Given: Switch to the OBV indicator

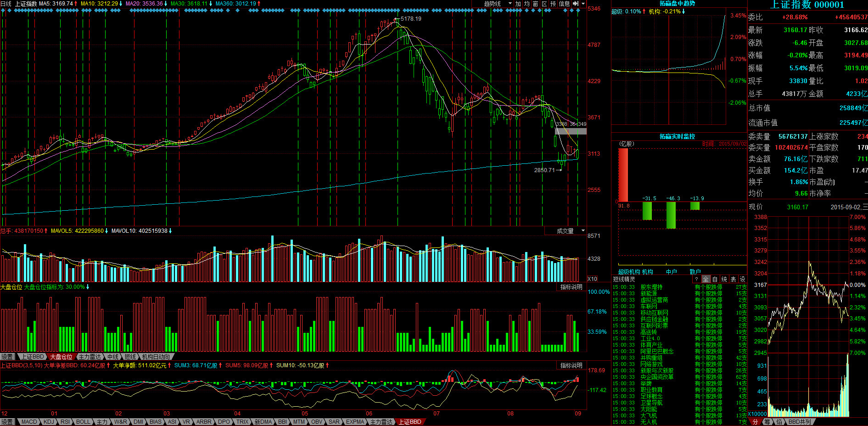Looking at the screenshot, I should click(317, 422).
